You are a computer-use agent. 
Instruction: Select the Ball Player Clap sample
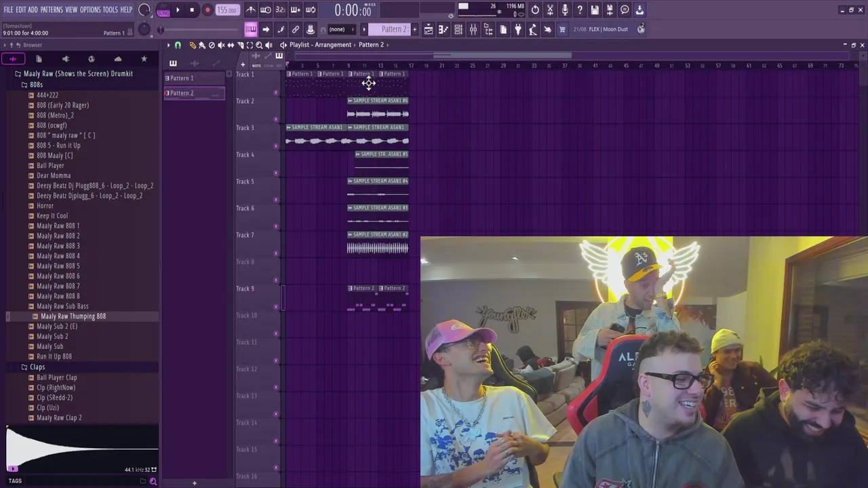click(57, 378)
